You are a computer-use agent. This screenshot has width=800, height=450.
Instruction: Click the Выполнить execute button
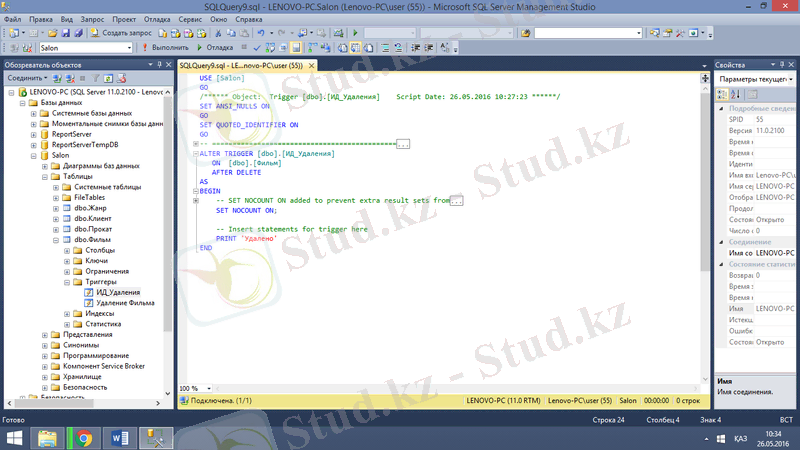(x=165, y=48)
